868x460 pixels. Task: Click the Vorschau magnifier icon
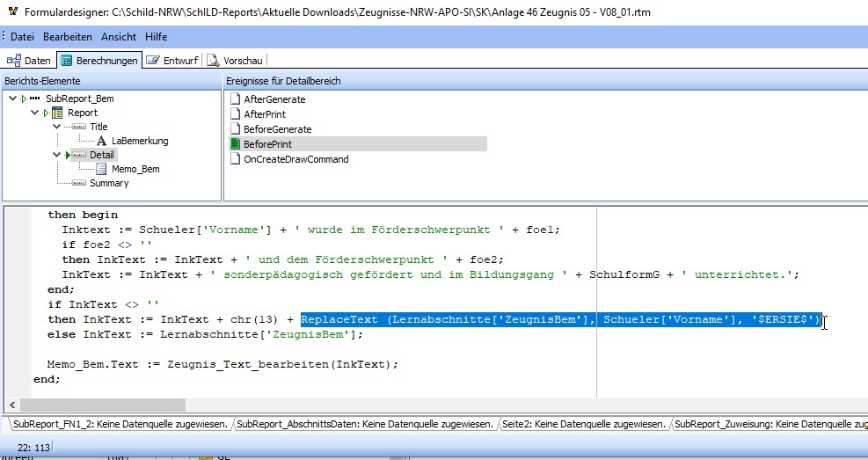pyautogui.click(x=213, y=61)
